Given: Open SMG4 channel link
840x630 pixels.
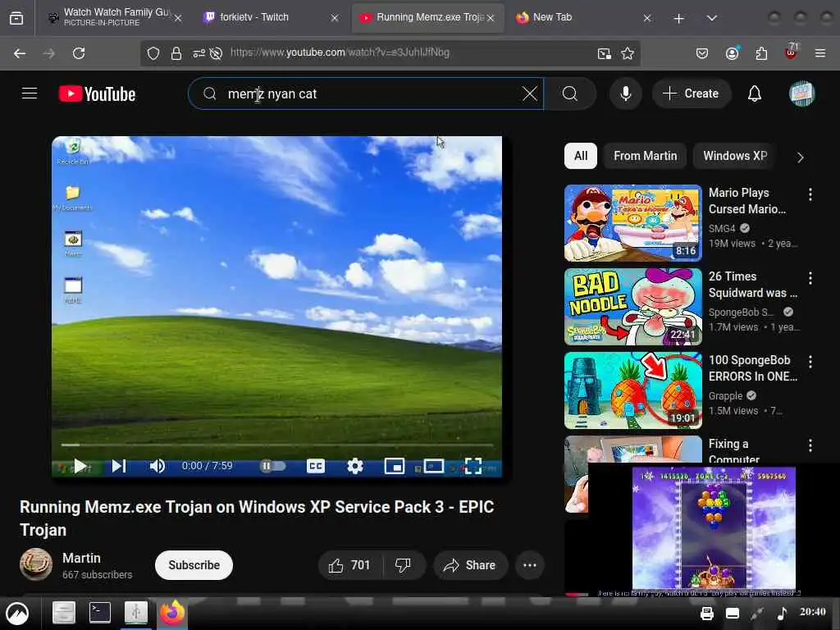Looking at the screenshot, I should [722, 229].
